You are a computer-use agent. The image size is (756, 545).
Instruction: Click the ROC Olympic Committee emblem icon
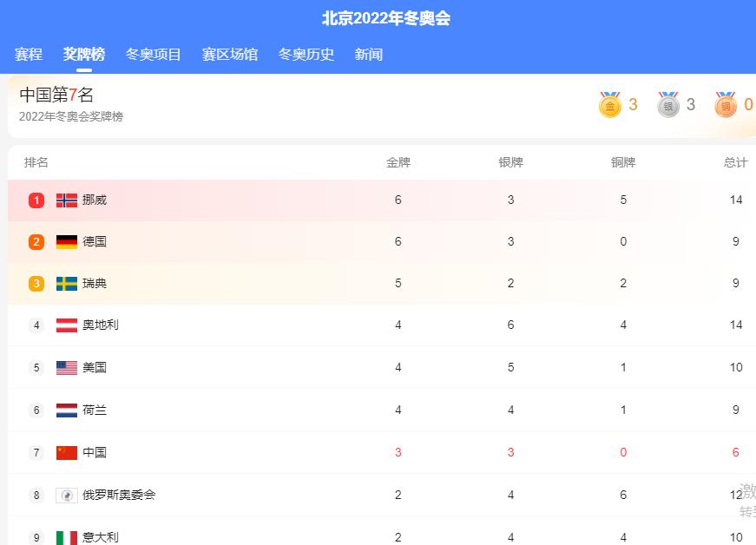[x=66, y=495]
